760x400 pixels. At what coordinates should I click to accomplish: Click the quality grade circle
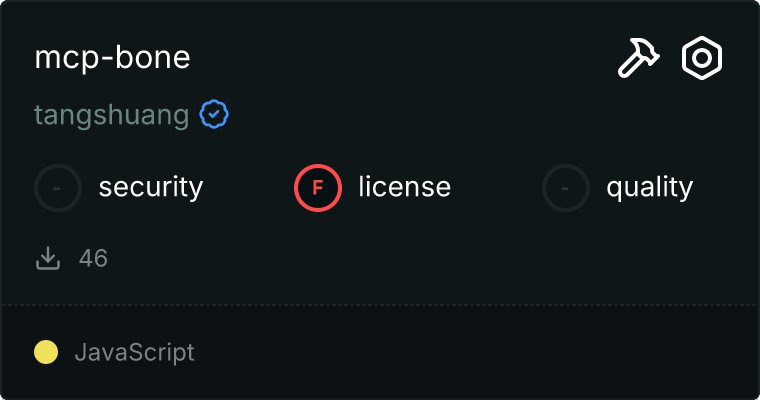[566, 187]
